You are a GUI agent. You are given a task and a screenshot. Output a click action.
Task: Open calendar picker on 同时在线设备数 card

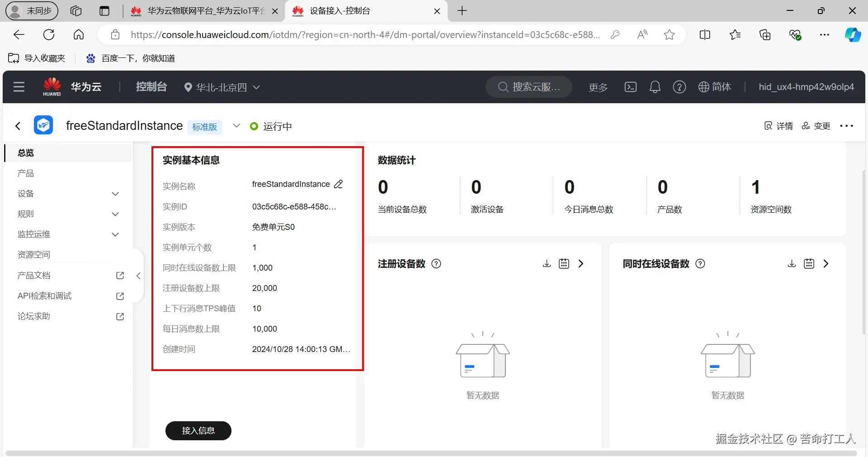[809, 264]
